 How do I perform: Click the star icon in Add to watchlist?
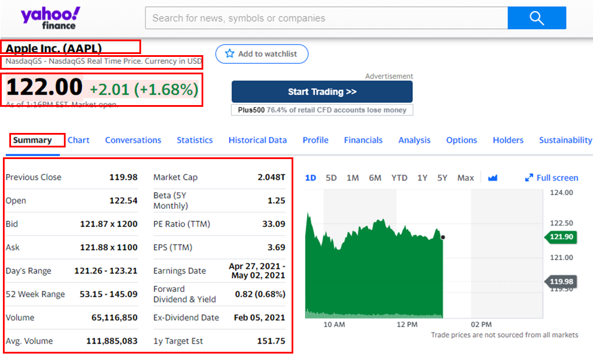pyautogui.click(x=229, y=53)
